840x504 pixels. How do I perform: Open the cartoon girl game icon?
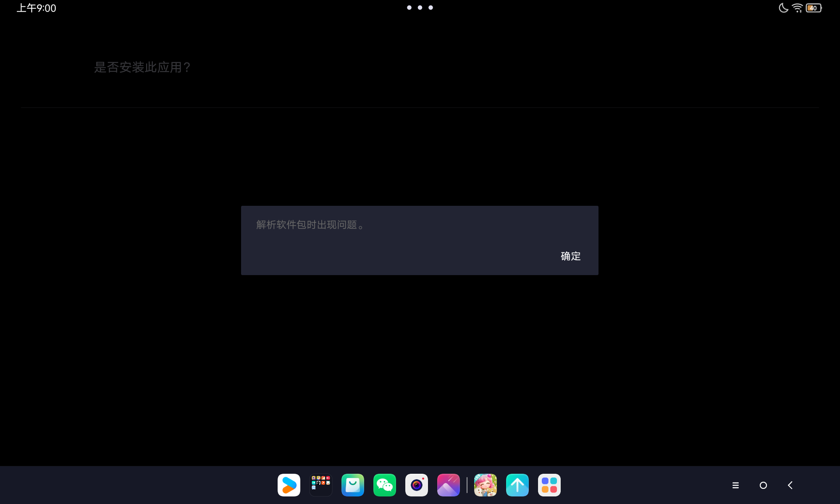click(486, 485)
